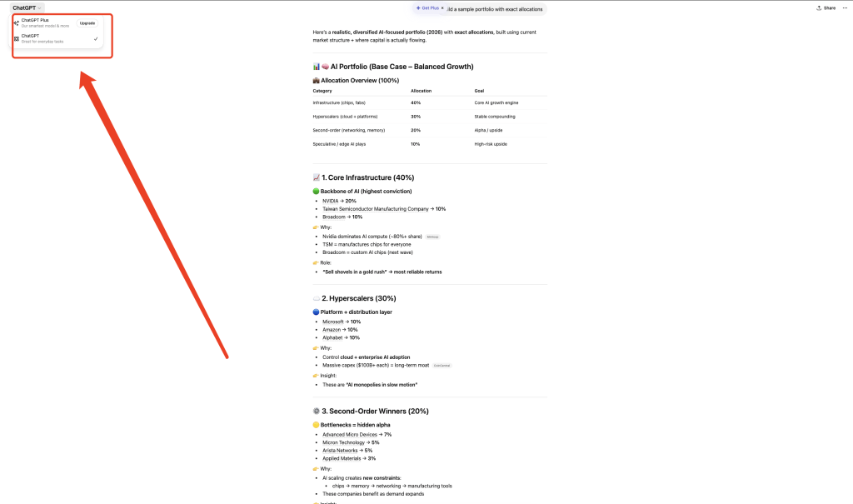The image size is (853, 504).
Task: Click the Upgrade button
Action: tap(87, 23)
